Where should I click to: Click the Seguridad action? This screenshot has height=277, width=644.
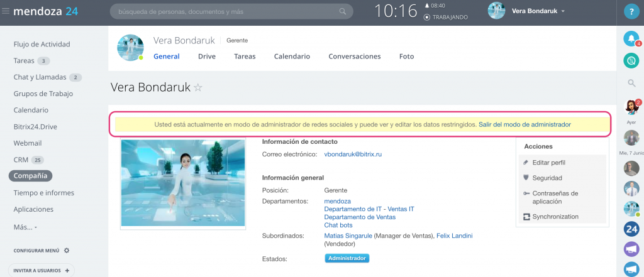547,178
